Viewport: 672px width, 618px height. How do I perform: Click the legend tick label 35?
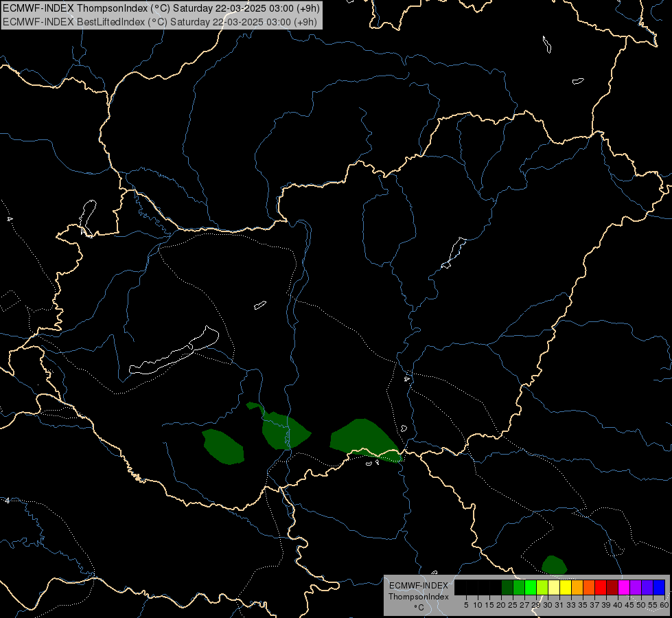tap(583, 605)
